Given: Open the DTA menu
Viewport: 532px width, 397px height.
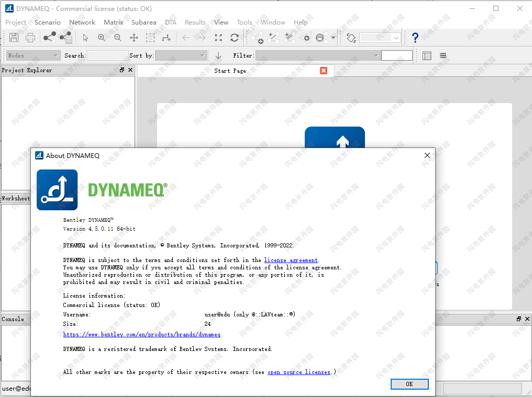Looking at the screenshot, I should pos(171,22).
